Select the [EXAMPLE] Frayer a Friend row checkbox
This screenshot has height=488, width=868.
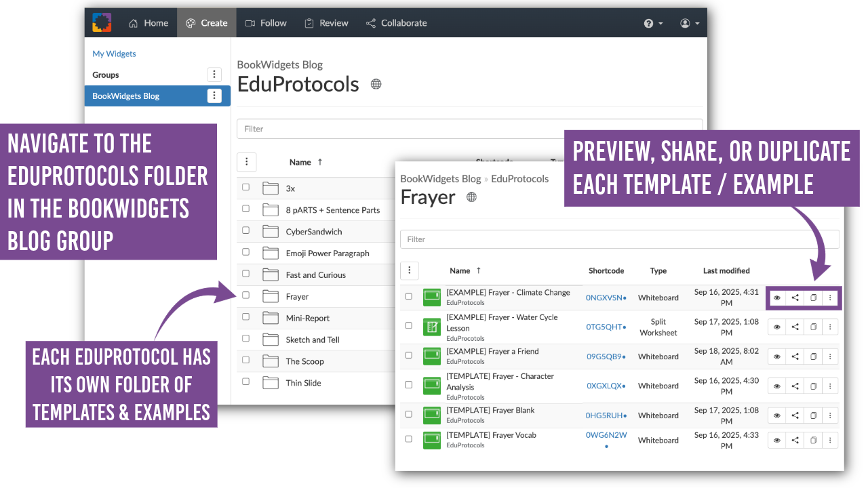[408, 356]
